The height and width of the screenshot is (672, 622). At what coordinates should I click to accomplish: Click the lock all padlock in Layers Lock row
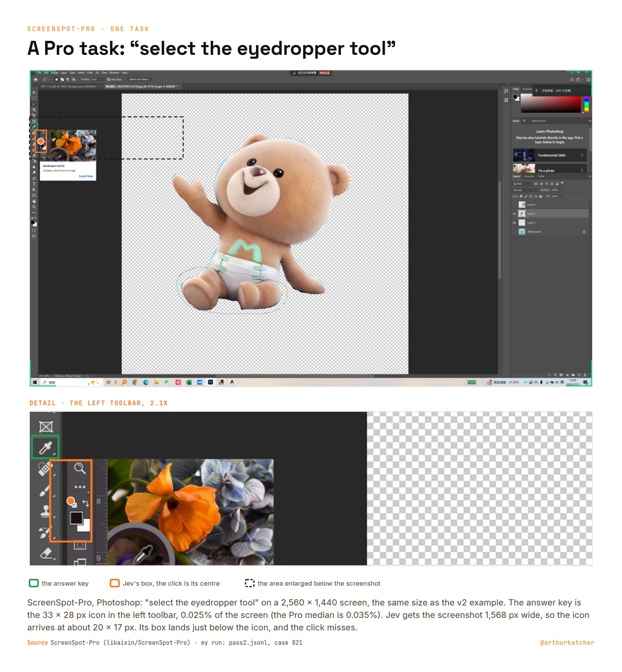540,196
